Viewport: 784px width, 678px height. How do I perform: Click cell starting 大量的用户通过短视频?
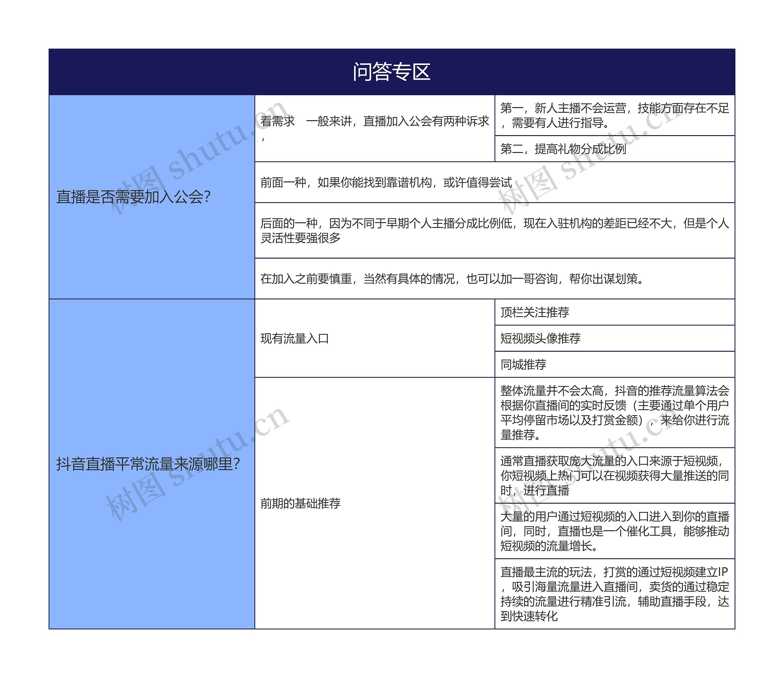pyautogui.click(x=615, y=531)
